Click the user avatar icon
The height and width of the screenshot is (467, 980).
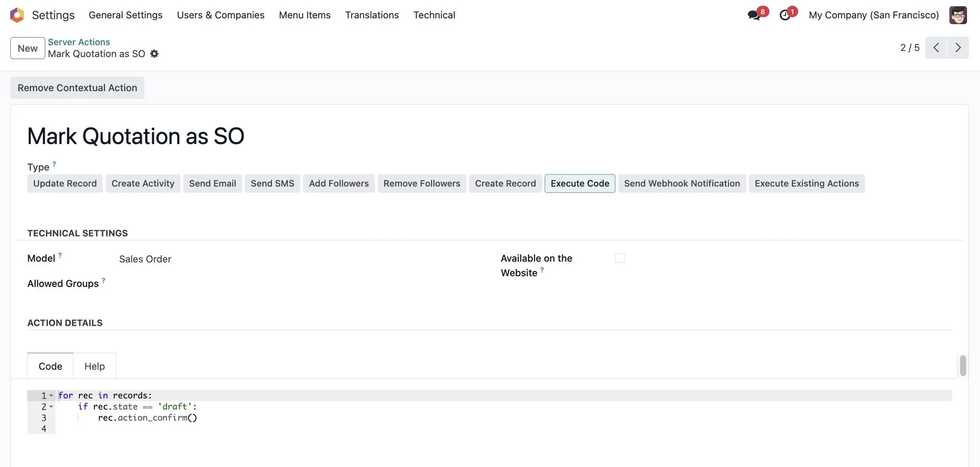point(958,15)
